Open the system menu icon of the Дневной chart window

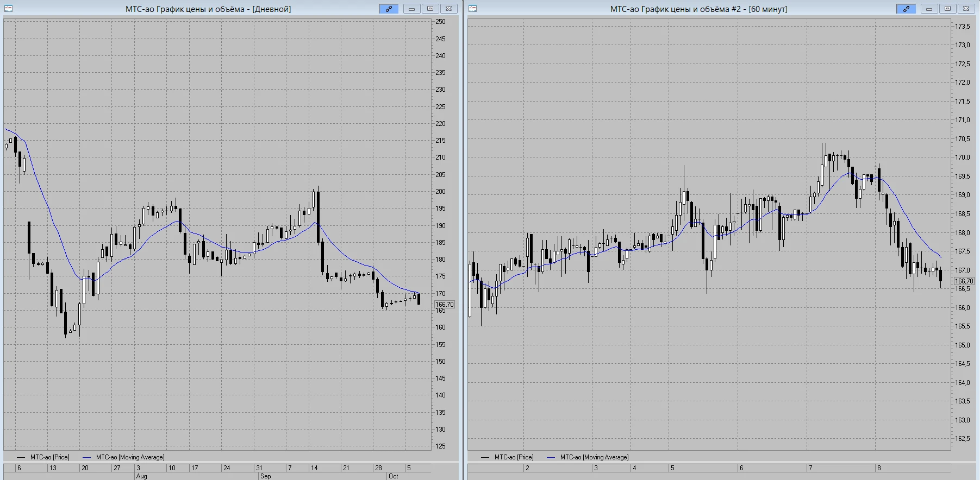point(8,9)
